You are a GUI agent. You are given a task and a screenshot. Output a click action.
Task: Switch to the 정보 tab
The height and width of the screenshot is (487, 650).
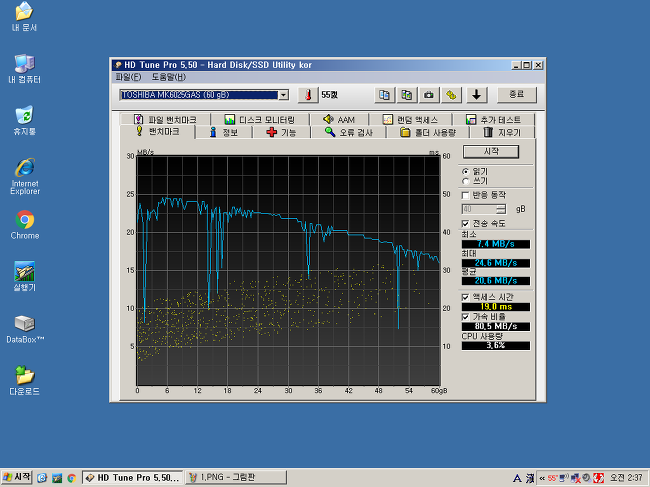pyautogui.click(x=223, y=133)
